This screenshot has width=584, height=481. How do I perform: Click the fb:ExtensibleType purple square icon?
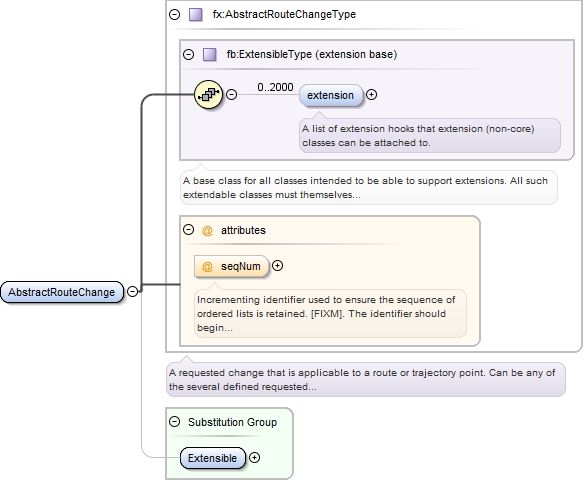tap(209, 54)
